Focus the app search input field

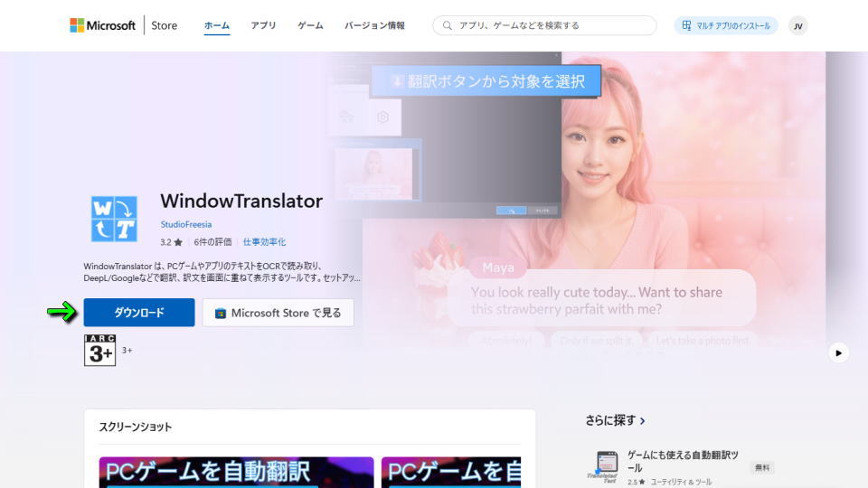click(552, 25)
